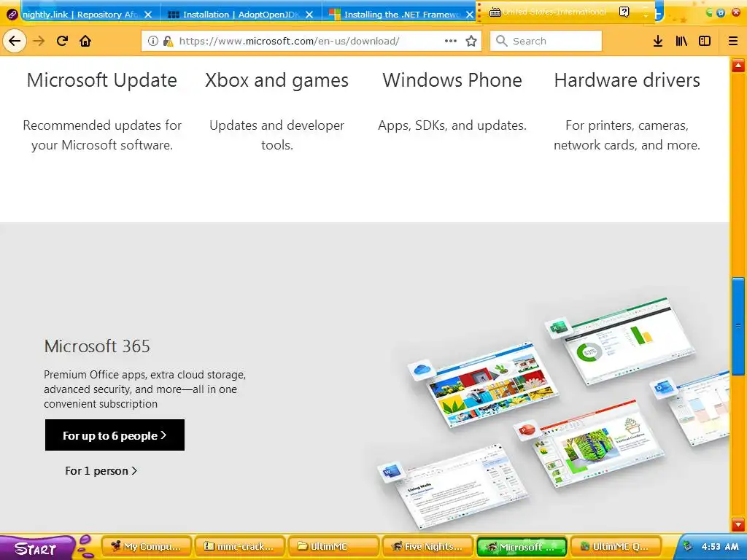Open page actions three-dots menu
The height and width of the screenshot is (560, 747).
(x=451, y=41)
